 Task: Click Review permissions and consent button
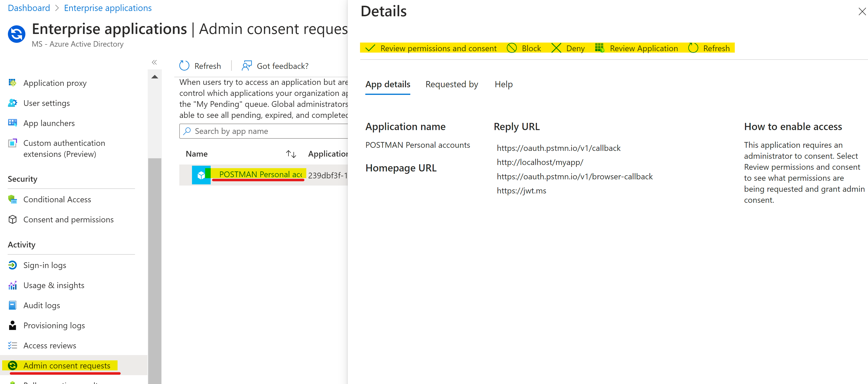pyautogui.click(x=431, y=48)
